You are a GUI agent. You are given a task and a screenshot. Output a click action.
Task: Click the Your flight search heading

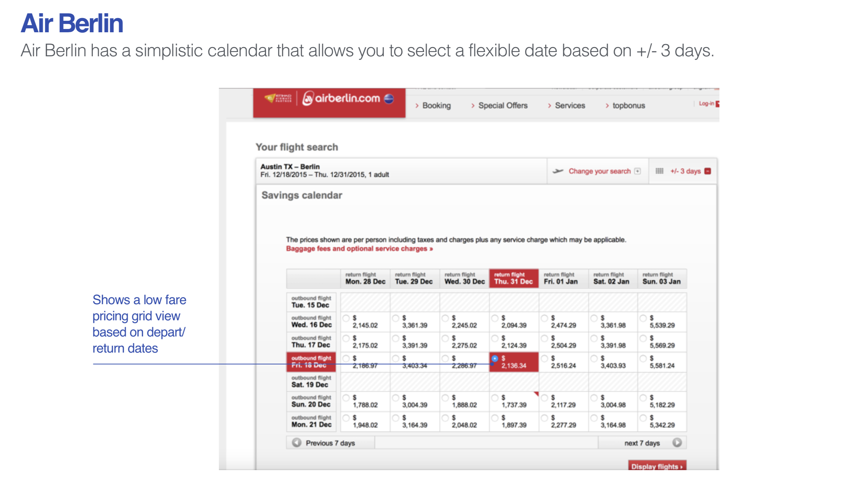click(296, 147)
